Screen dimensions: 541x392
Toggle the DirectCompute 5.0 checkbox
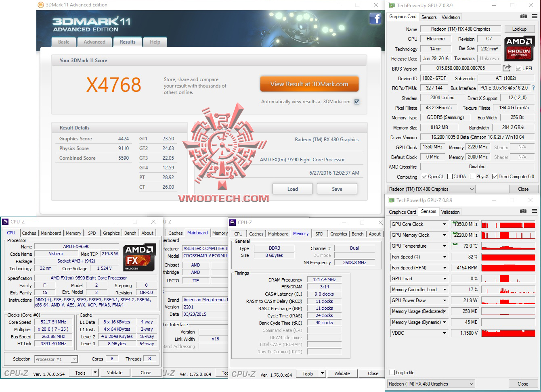pos(495,177)
